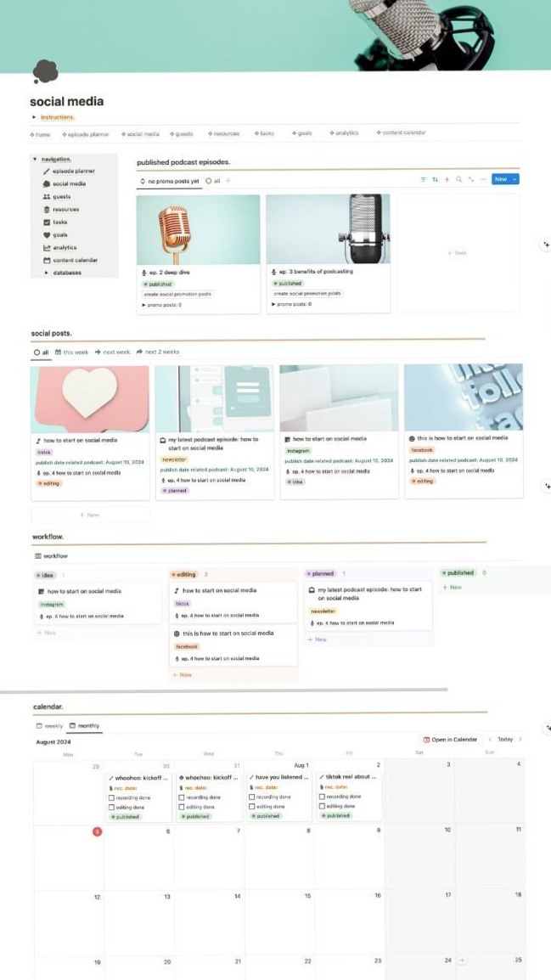Tick "recording done" on the tiktok reel entry
Screen dimensions: 551x980
pyautogui.click(x=322, y=797)
